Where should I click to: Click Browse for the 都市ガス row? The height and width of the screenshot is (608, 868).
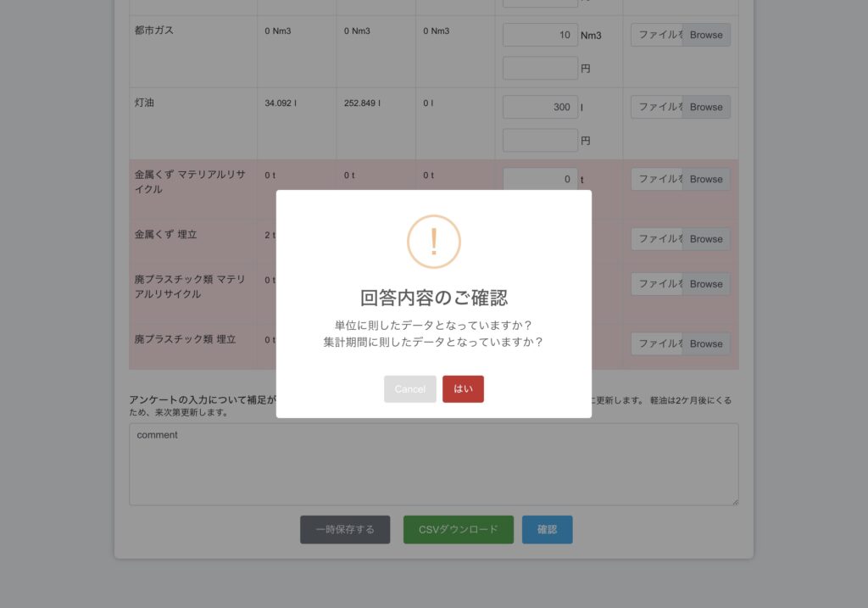coord(706,35)
